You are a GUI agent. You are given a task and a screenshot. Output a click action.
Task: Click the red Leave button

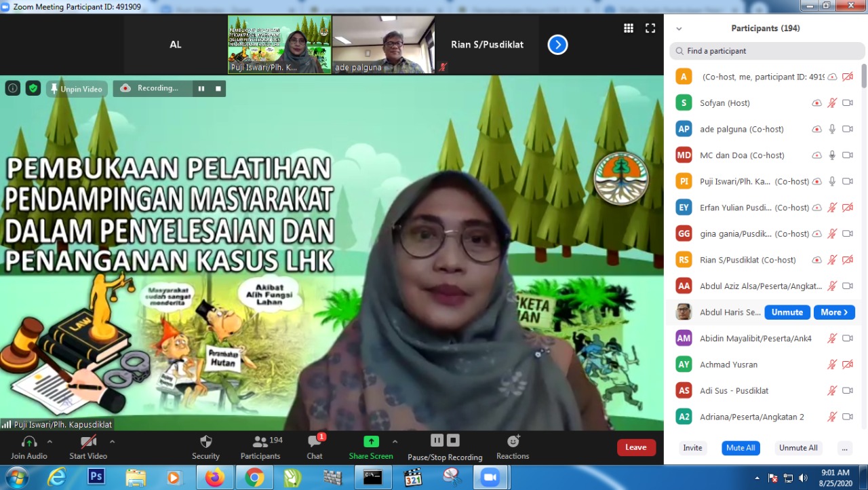click(636, 447)
